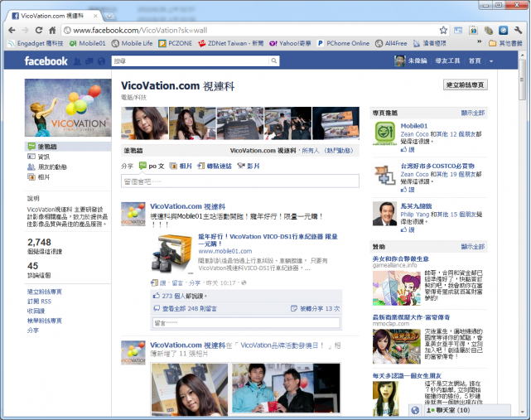Open www.mobile01.com link in post
Screen dimensions: 531x420
click(225, 251)
